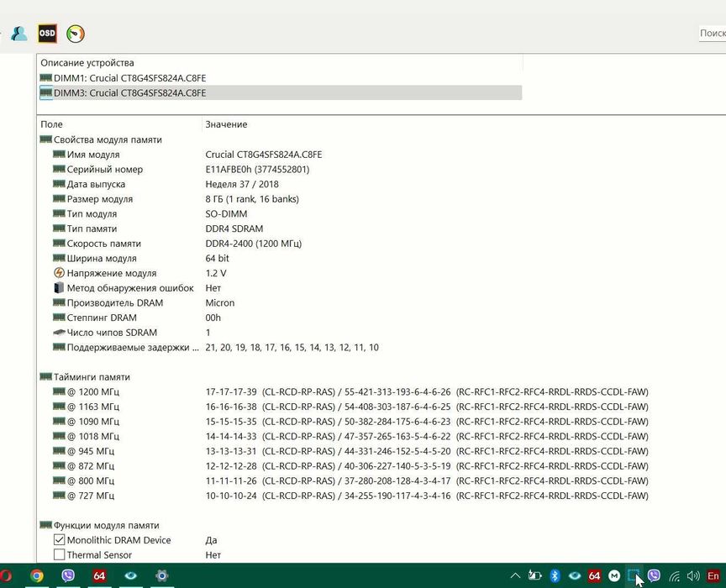Screen dimensions: 726x588
Task: Click the screen snip tray icon
Action: coord(634,575)
